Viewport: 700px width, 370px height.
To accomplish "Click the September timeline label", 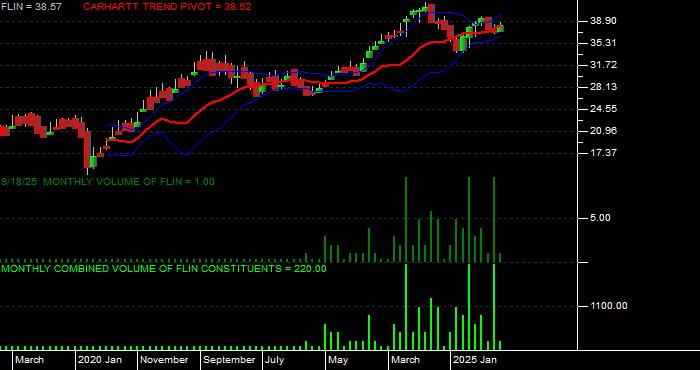I will (x=229, y=360).
